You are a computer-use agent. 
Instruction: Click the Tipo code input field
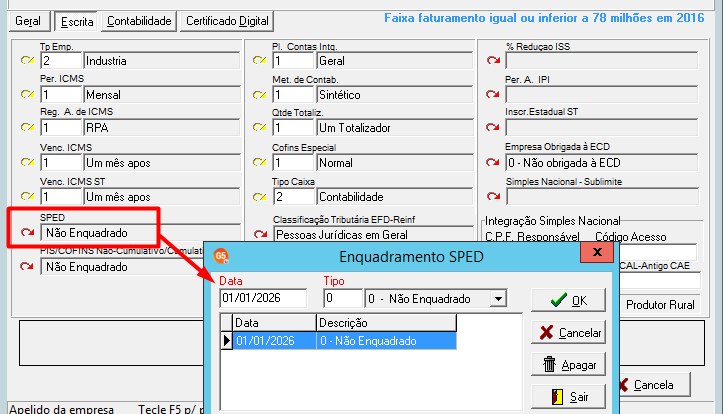[343, 298]
